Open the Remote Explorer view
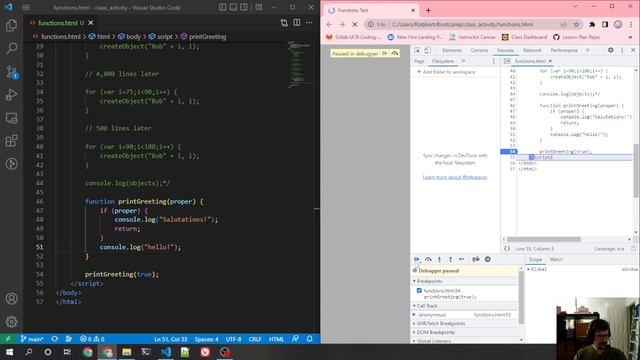Screen dimensions: 640x360 coord(11,118)
